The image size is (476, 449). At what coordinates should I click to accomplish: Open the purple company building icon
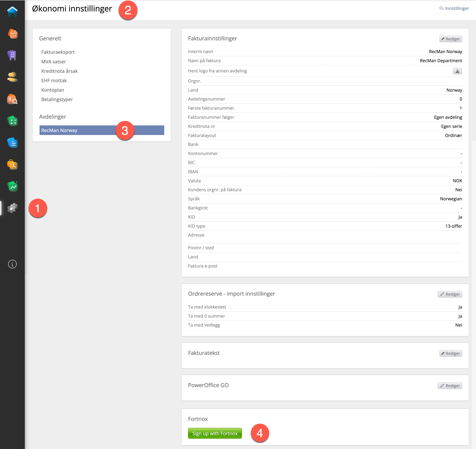click(x=12, y=56)
